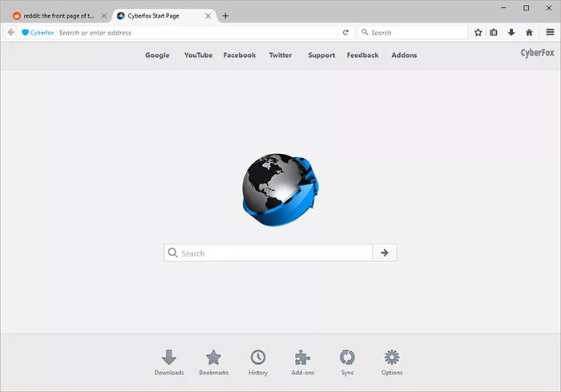Open a new tab with plus button
The height and width of the screenshot is (392, 561).
pyautogui.click(x=225, y=16)
